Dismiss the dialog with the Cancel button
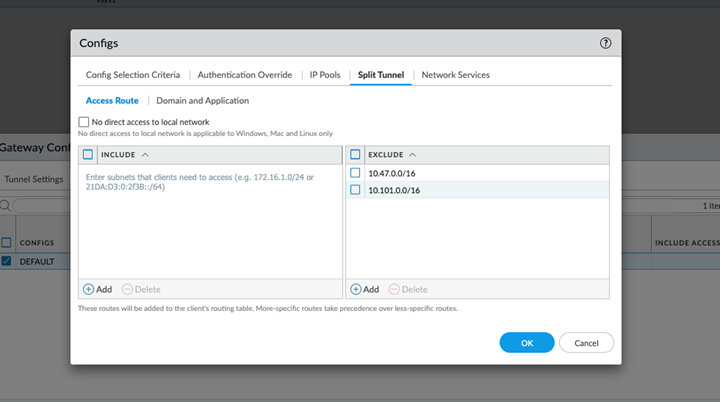 [x=586, y=343]
